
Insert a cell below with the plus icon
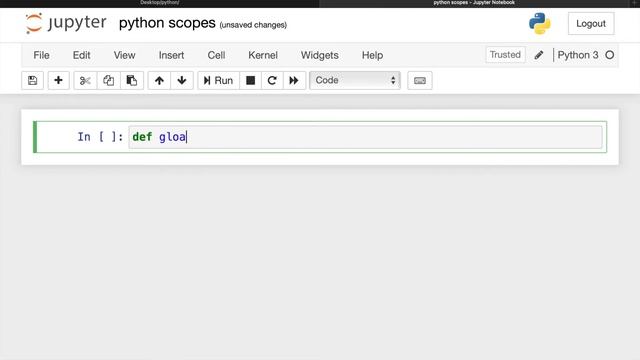(x=58, y=80)
